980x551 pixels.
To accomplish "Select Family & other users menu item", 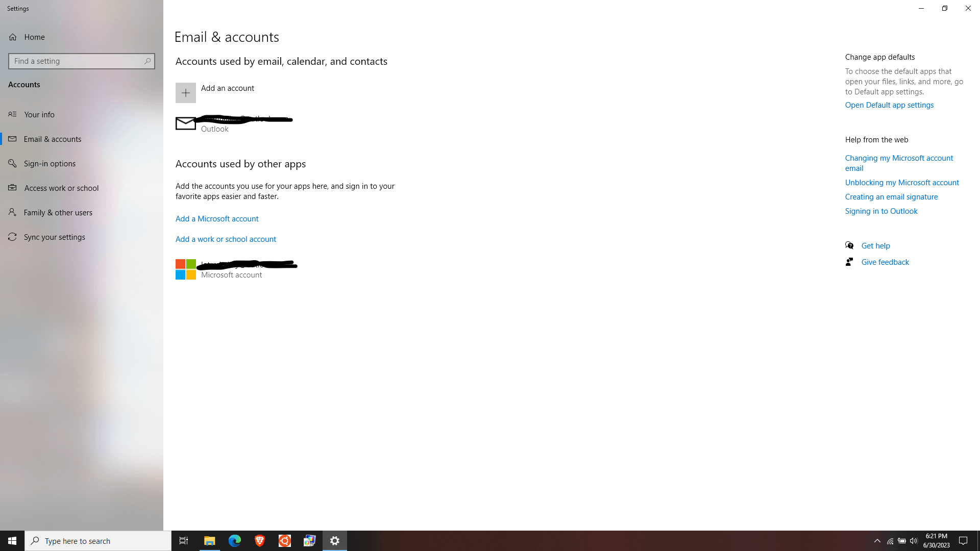I will point(58,212).
